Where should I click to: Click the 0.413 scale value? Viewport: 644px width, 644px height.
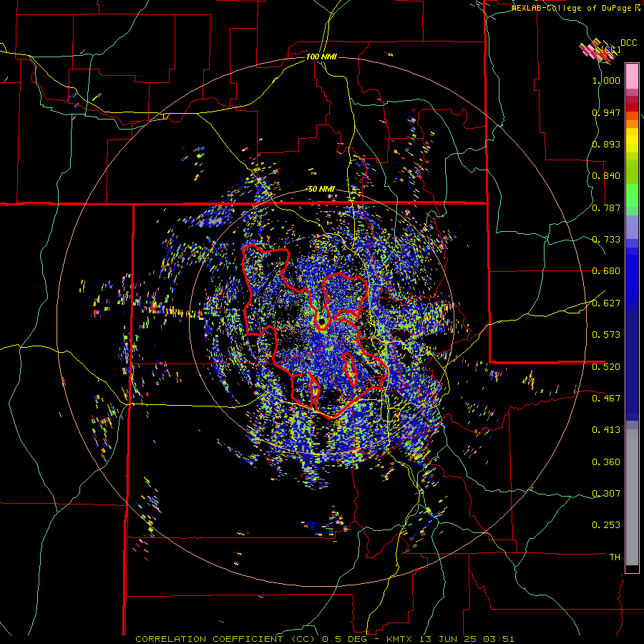coord(606,430)
